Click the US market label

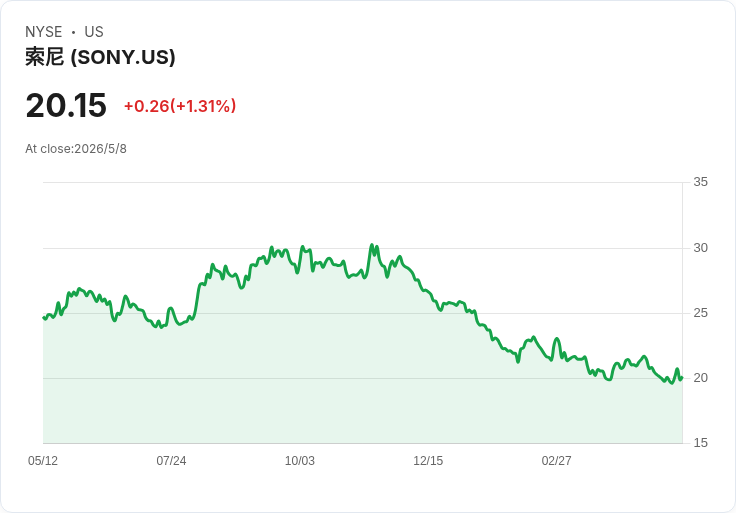tap(94, 32)
